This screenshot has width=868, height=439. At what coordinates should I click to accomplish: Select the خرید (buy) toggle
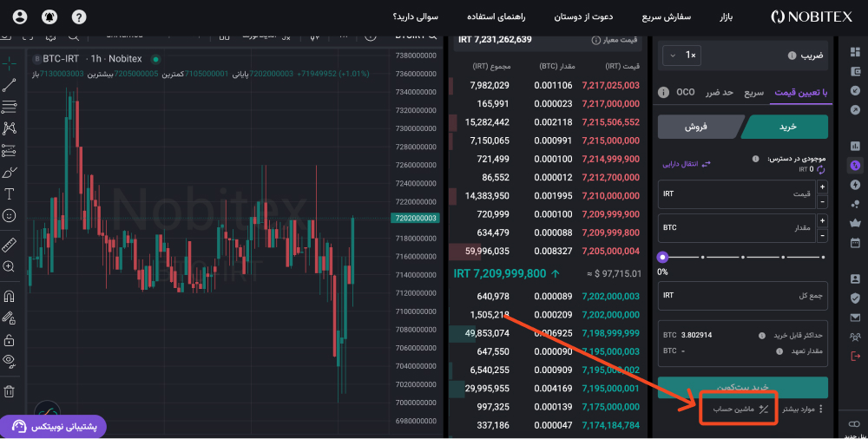click(x=786, y=127)
